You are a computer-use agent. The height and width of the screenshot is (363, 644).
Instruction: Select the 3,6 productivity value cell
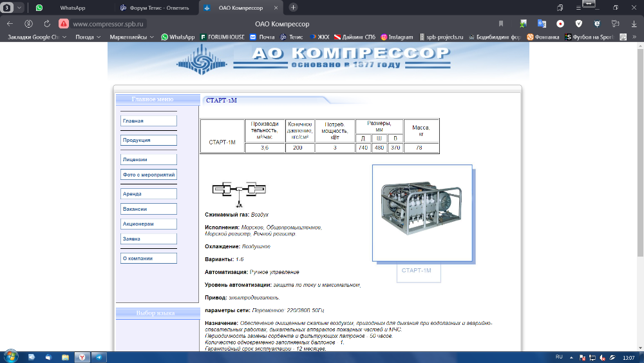point(265,148)
